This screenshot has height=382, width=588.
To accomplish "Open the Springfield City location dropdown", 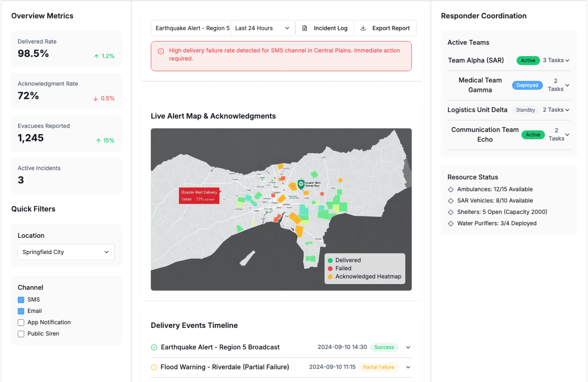I will (x=66, y=252).
